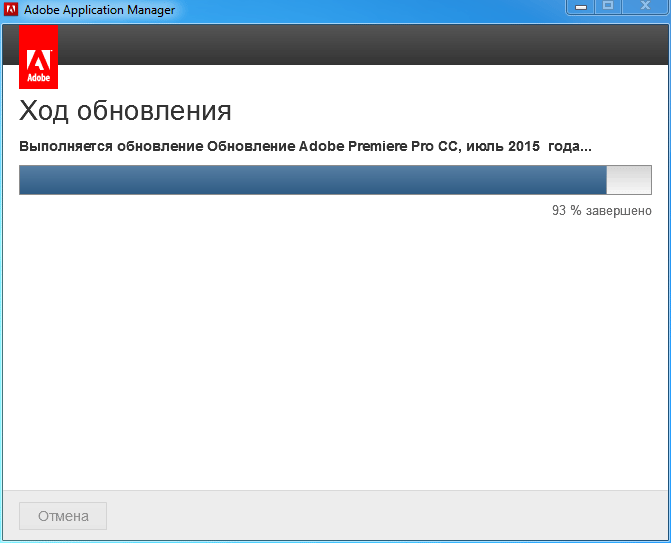Viewport: 671px width, 543px height.
Task: Click the 'Выполняется обновление' status line
Action: [306, 146]
